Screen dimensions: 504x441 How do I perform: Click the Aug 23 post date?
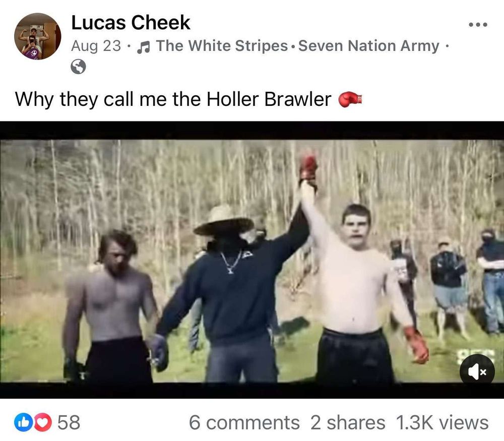pyautogui.click(x=96, y=46)
